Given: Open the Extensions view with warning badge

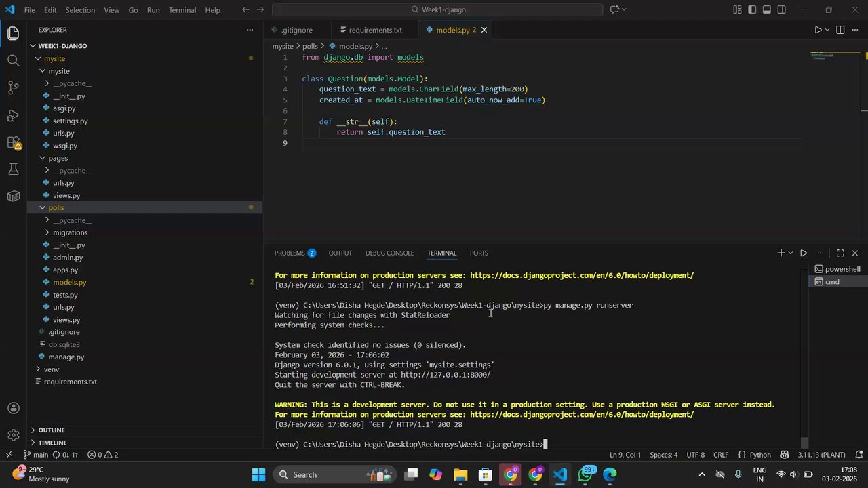Looking at the screenshot, I should tap(13, 142).
